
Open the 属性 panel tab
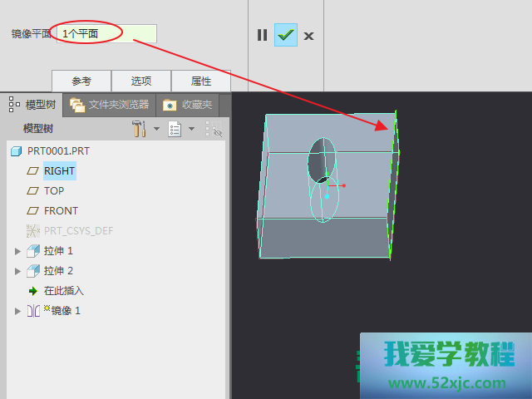[x=201, y=81]
